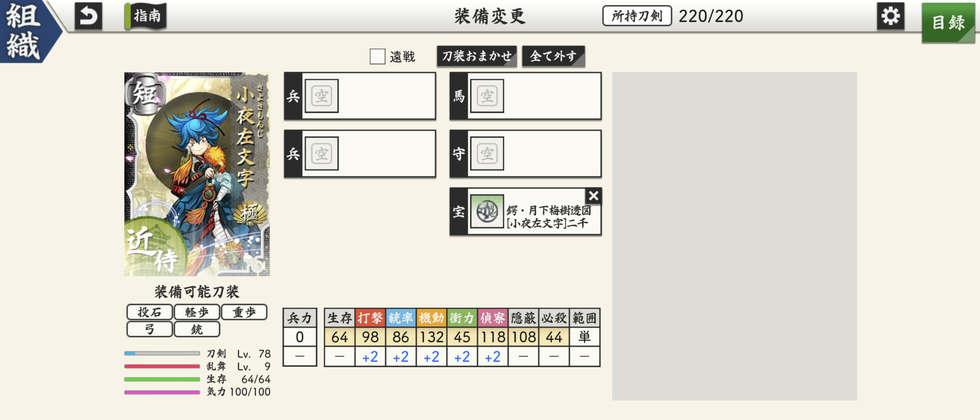Select the second 兵 empty slot
Viewport: 980px width, 420px height.
click(x=360, y=154)
